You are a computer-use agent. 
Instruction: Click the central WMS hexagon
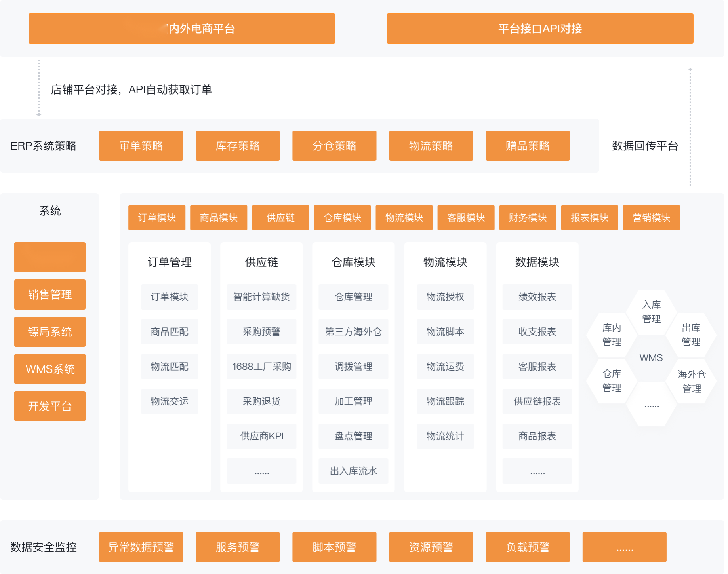point(651,358)
